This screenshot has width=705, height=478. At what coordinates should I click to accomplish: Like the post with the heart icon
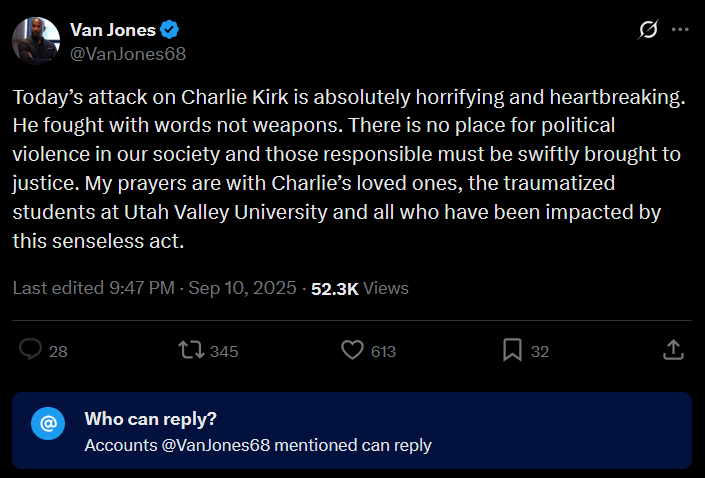click(x=351, y=350)
